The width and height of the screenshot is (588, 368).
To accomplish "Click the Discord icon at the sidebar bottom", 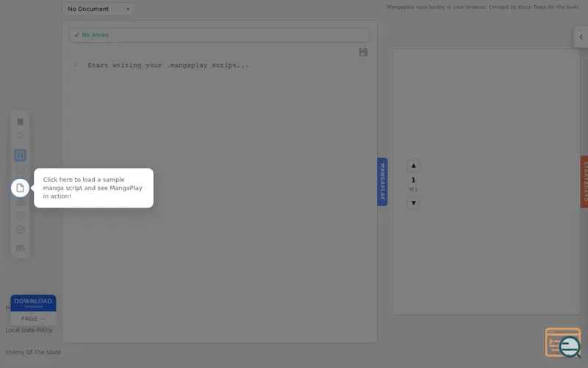I will (21, 248).
